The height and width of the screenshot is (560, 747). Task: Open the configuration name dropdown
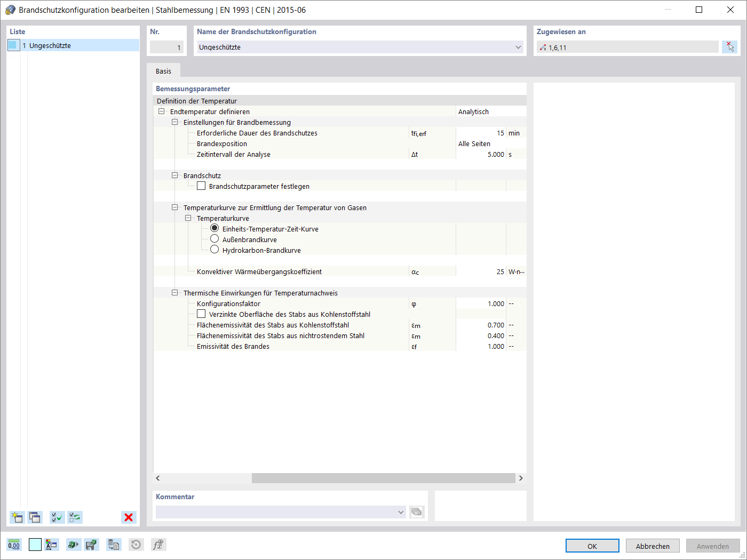pyautogui.click(x=518, y=47)
